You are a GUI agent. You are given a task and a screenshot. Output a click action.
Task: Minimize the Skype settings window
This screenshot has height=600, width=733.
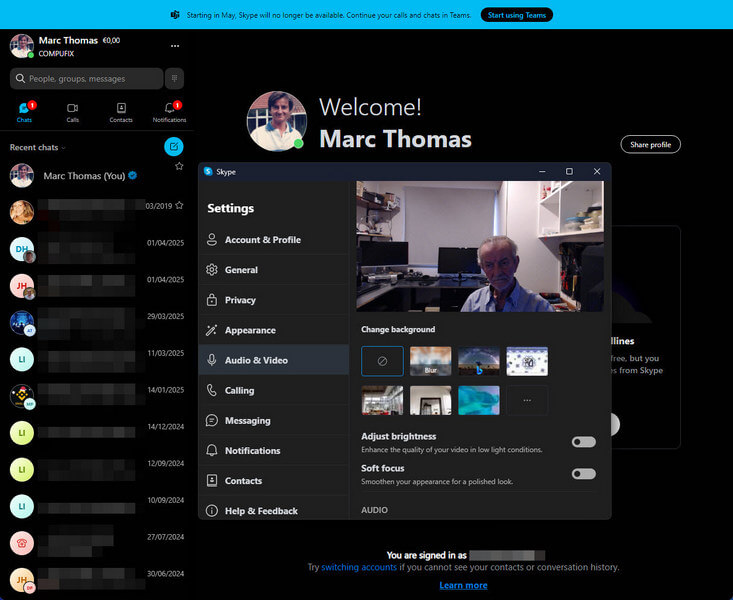click(542, 172)
